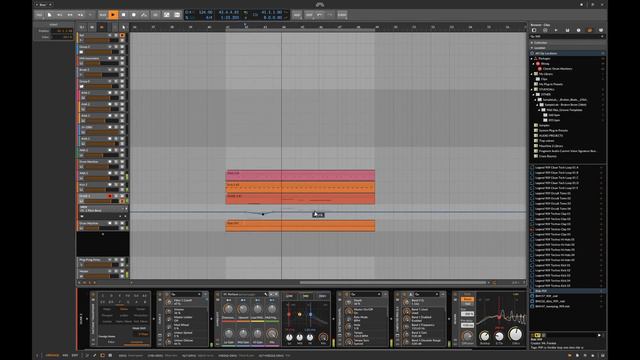Image resolution: width=640 pixels, height=360 pixels.
Task: Select the Classic Drum Machines package
Action: [557, 69]
